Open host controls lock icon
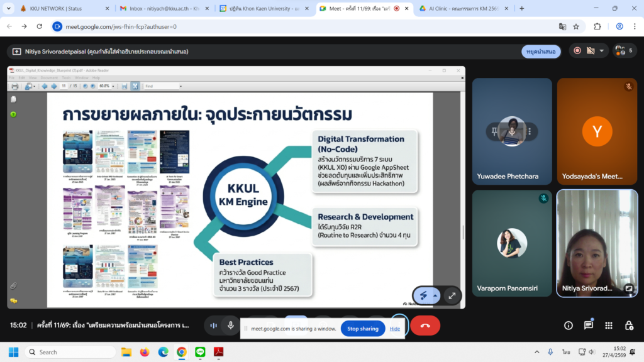The width and height of the screenshot is (644, 362). tap(629, 326)
